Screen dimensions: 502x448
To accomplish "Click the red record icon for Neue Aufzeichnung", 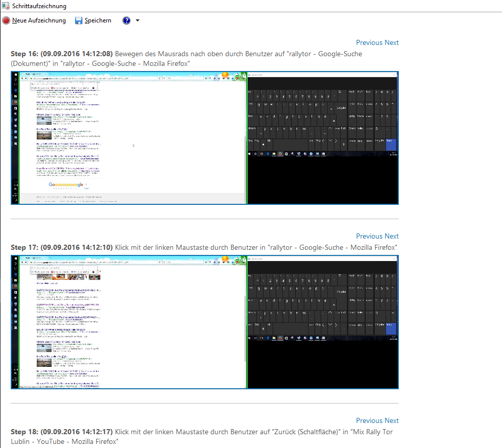I will (6, 20).
